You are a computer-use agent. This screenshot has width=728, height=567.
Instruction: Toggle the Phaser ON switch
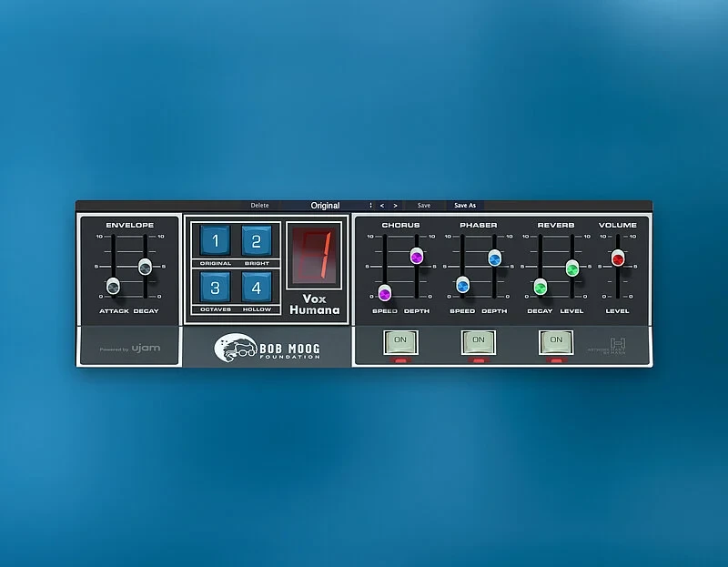(478, 341)
